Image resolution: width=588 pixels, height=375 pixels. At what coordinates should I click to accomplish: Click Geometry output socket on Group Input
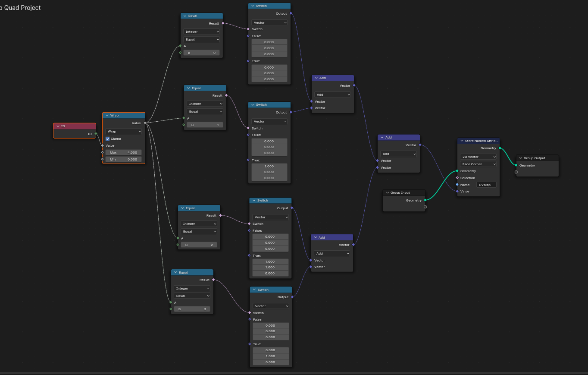[x=425, y=200]
